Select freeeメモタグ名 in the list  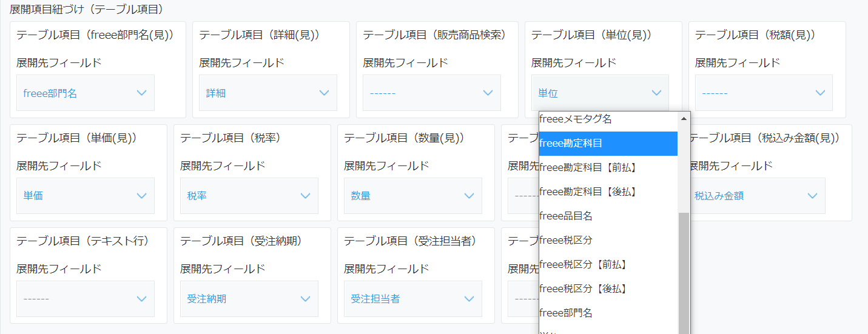(608, 120)
